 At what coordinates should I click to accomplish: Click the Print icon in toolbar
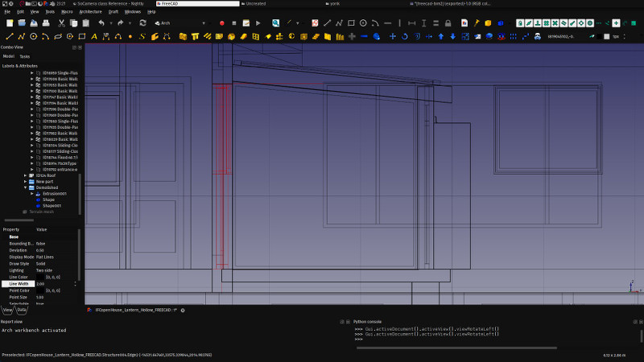[47, 23]
